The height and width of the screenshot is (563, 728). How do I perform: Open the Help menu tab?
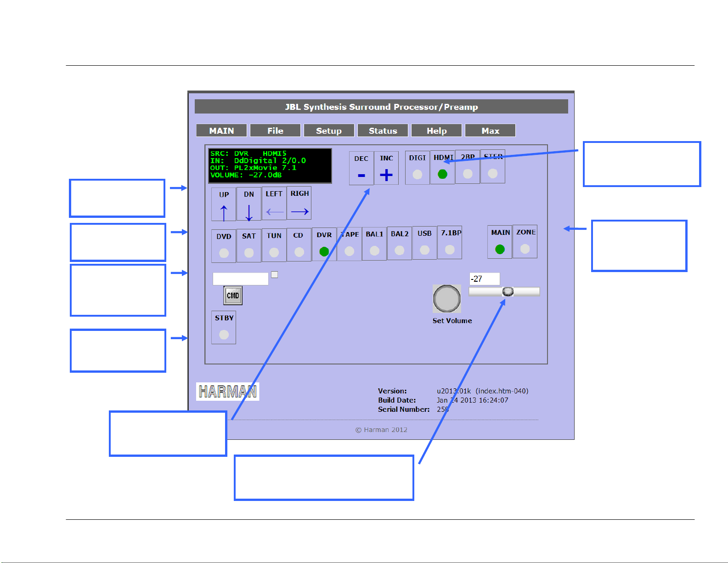tap(436, 131)
